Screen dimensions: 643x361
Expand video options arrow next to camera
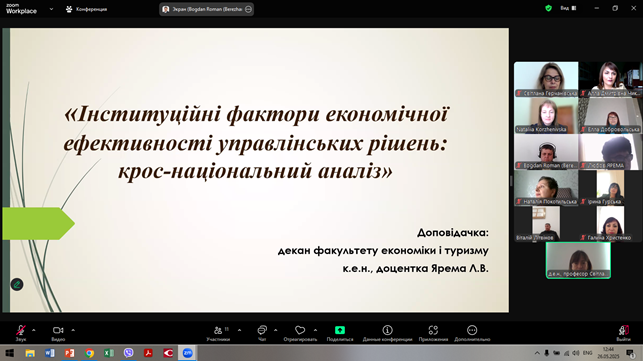click(73, 330)
